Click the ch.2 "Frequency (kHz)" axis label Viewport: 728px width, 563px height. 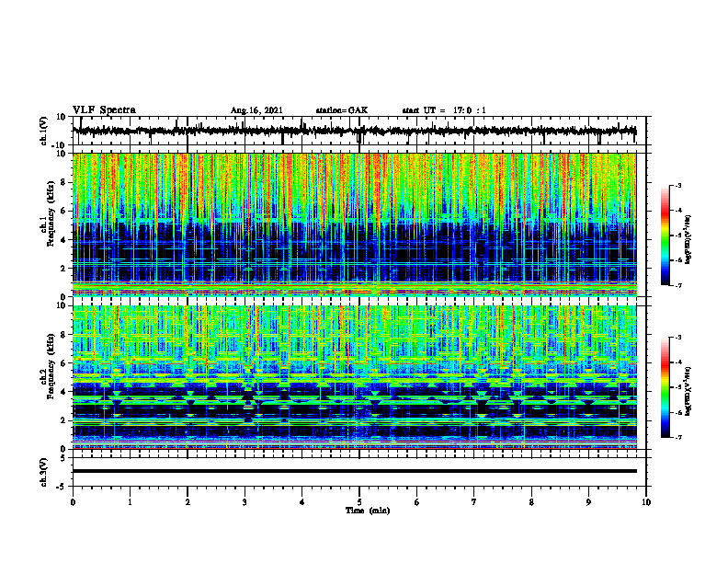tap(51, 366)
